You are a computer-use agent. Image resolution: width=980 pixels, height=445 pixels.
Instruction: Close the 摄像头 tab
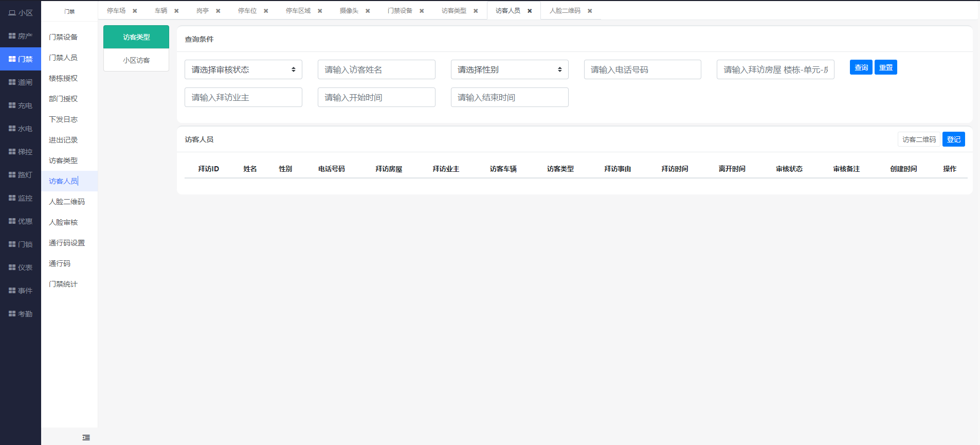click(x=368, y=11)
